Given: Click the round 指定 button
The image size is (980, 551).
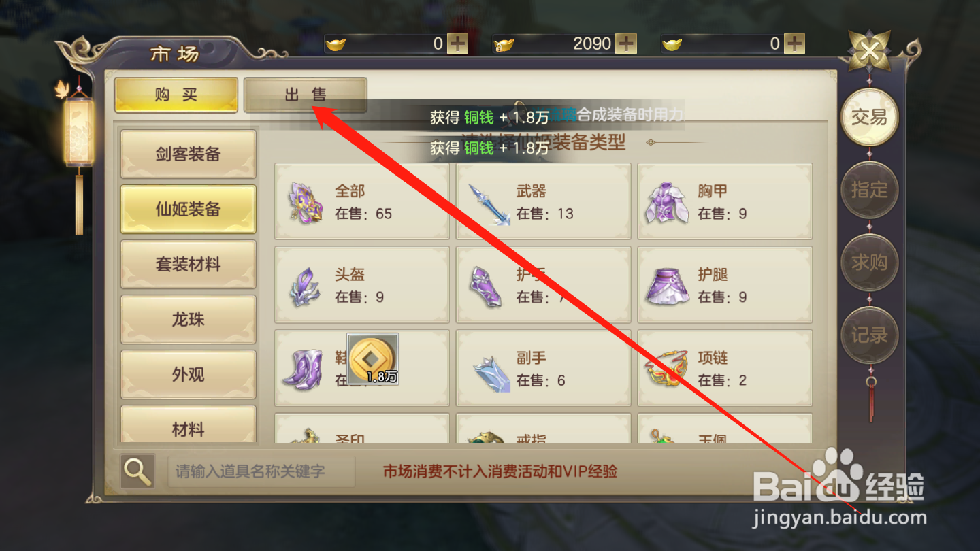Looking at the screenshot, I should (x=870, y=190).
